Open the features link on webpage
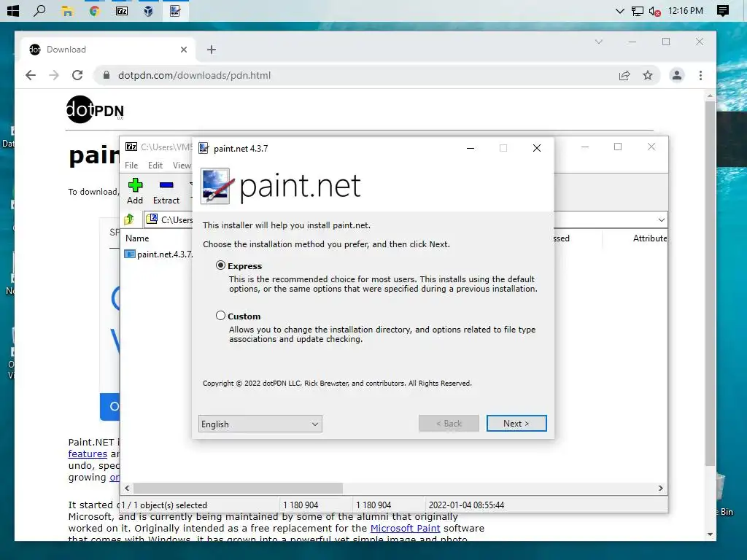747x560 pixels. pos(88,454)
